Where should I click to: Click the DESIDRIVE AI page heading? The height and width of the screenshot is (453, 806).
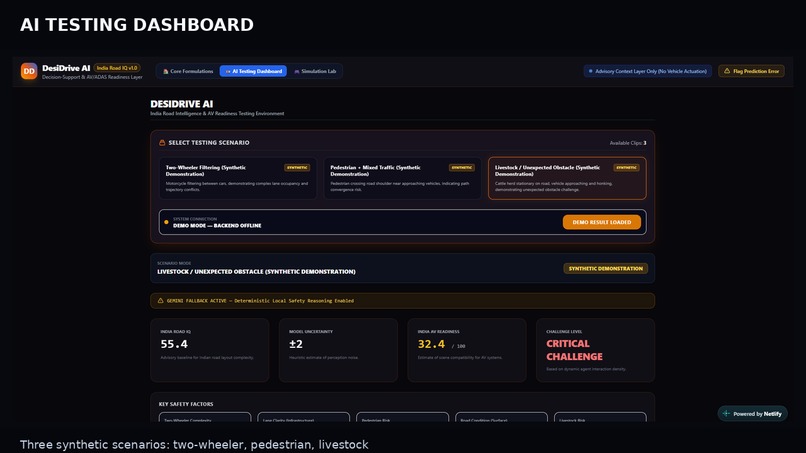tap(181, 104)
